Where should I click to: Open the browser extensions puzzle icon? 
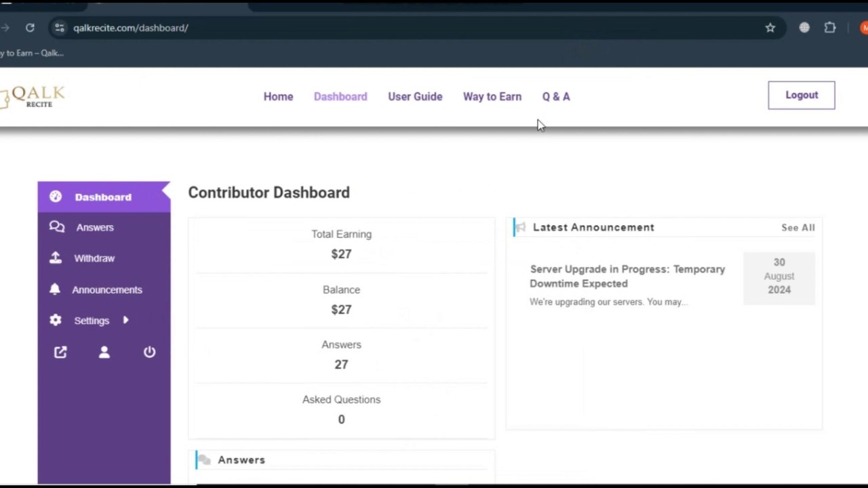coord(830,28)
